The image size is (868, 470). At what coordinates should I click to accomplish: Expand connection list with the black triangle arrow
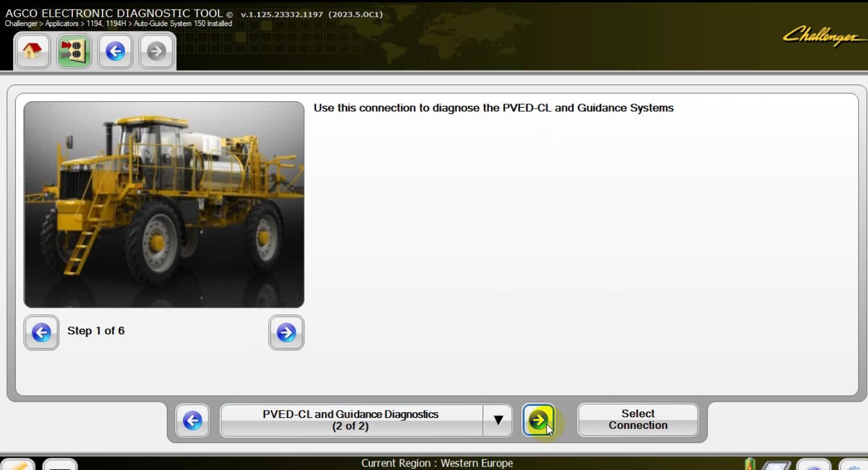click(x=498, y=420)
